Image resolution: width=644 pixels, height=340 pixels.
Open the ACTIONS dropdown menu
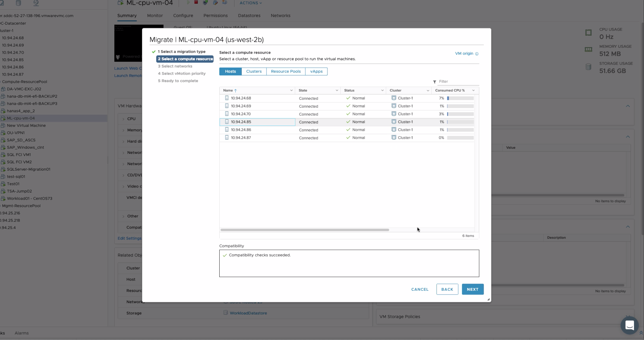click(250, 3)
